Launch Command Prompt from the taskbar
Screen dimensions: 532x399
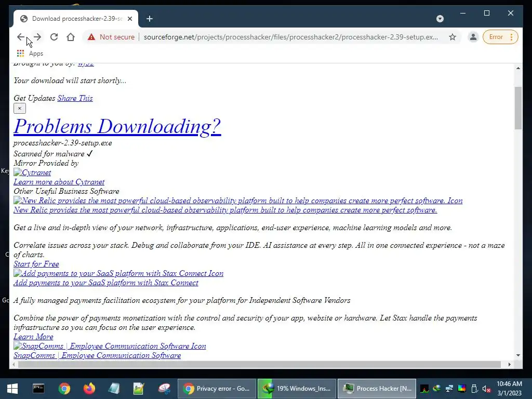pyautogui.click(x=38, y=389)
